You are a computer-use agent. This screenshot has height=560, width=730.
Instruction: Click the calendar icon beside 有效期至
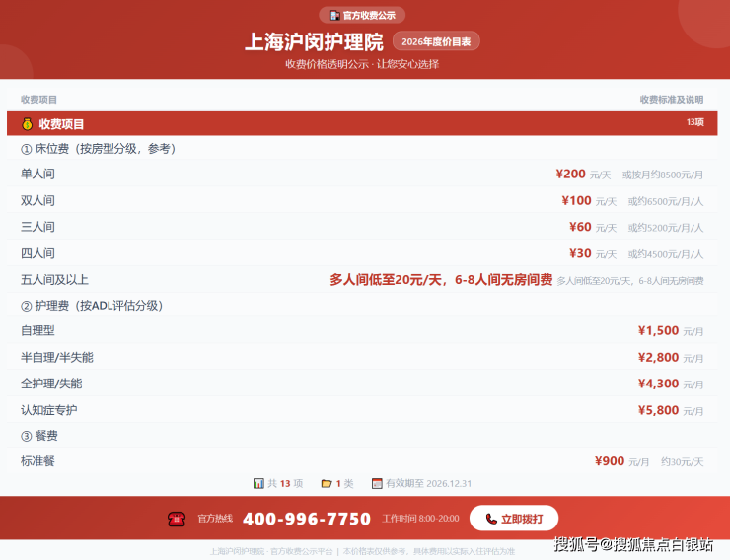coord(377,484)
